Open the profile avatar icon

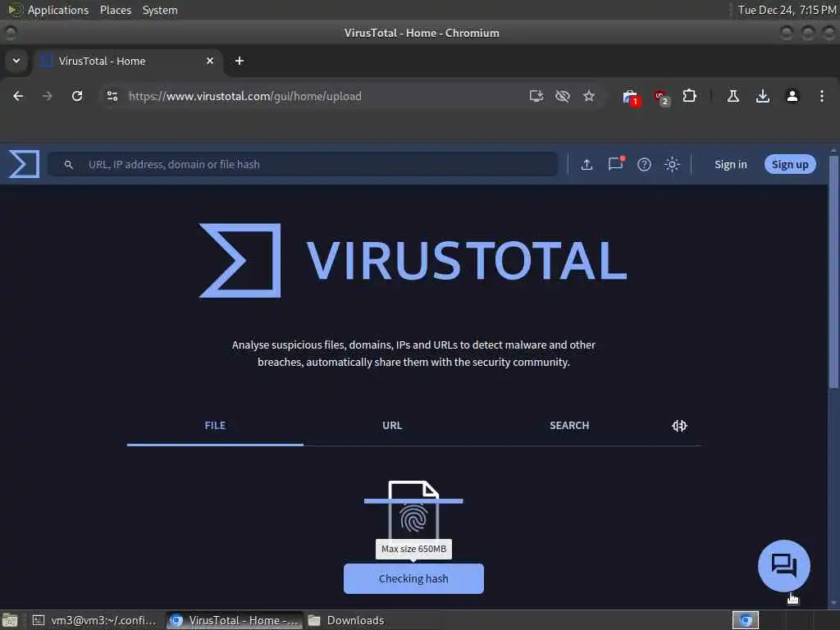[792, 96]
